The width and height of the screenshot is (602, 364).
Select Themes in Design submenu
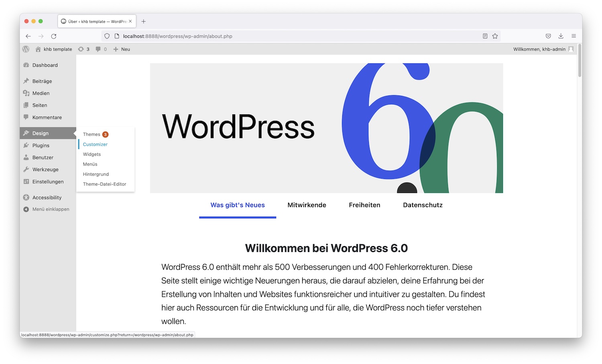pyautogui.click(x=92, y=134)
